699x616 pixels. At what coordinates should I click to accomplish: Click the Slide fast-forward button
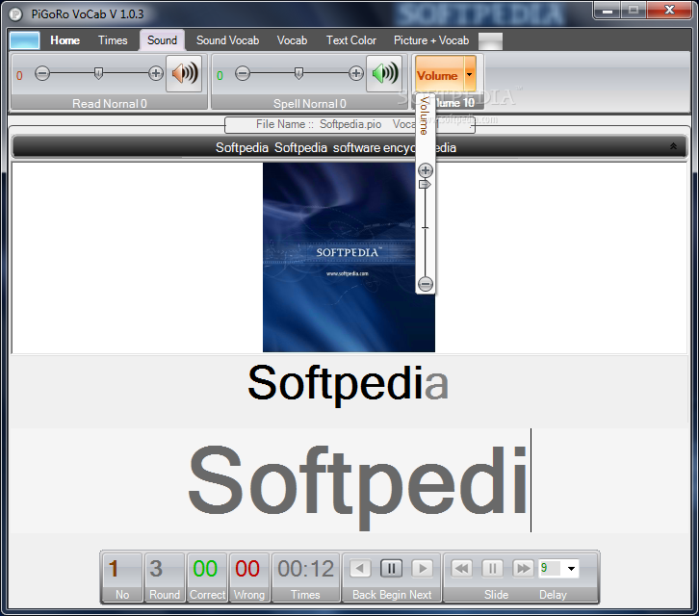[x=523, y=568]
